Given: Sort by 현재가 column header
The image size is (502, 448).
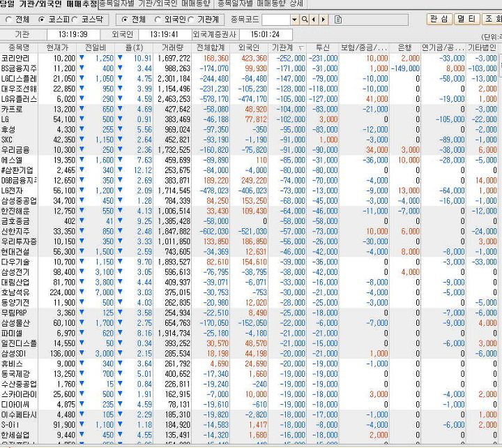Looking at the screenshot, I should coord(57,47).
